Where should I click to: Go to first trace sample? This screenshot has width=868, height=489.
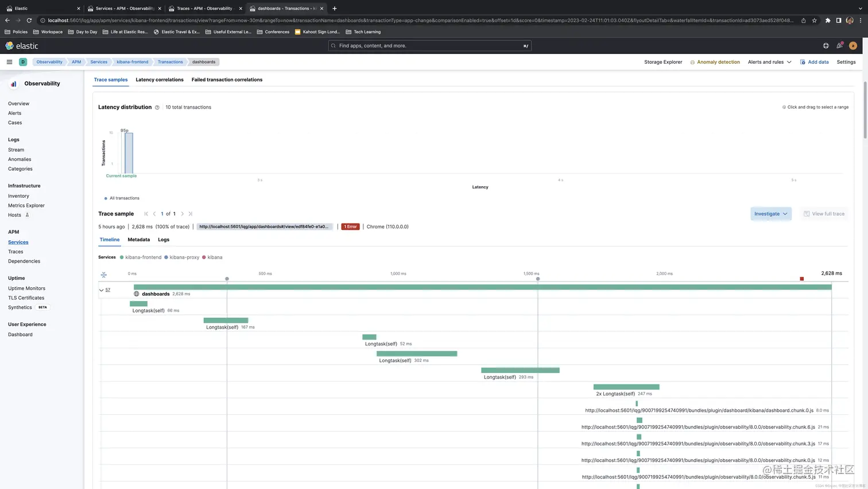point(146,214)
